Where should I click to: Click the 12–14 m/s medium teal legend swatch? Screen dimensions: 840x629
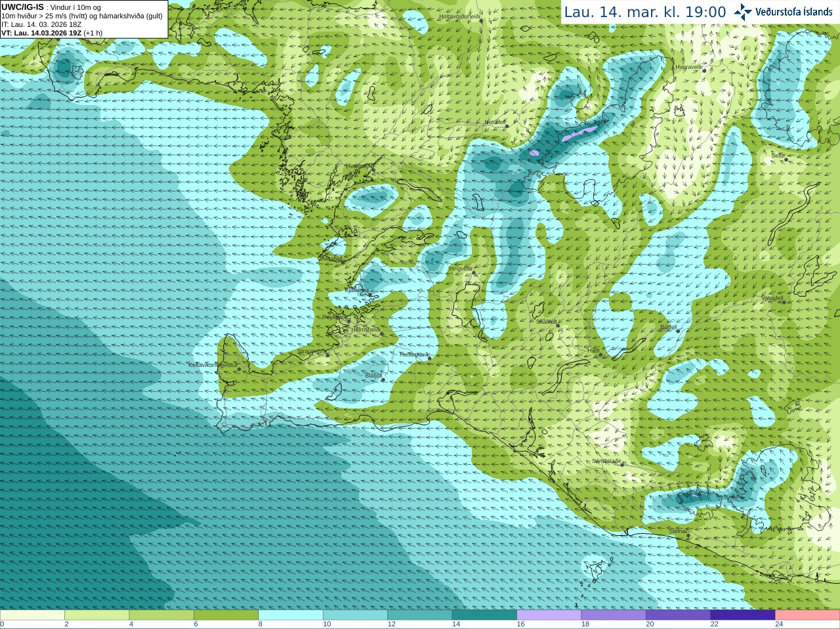tap(420, 615)
